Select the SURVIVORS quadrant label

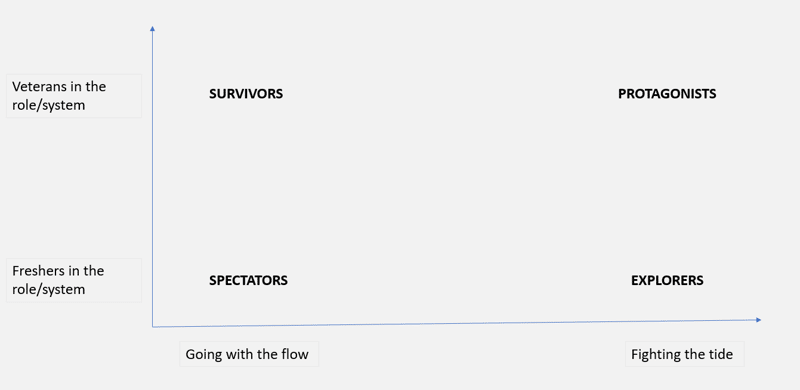click(x=246, y=94)
